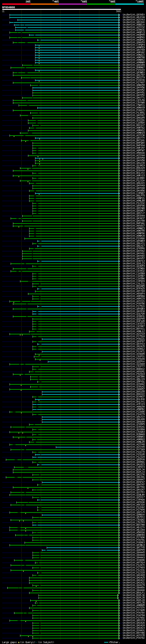Image resolution: width=146 pixels, height=644 pixels.
Task: Select the UniRef100_P08963 label
Action: [134, 543]
